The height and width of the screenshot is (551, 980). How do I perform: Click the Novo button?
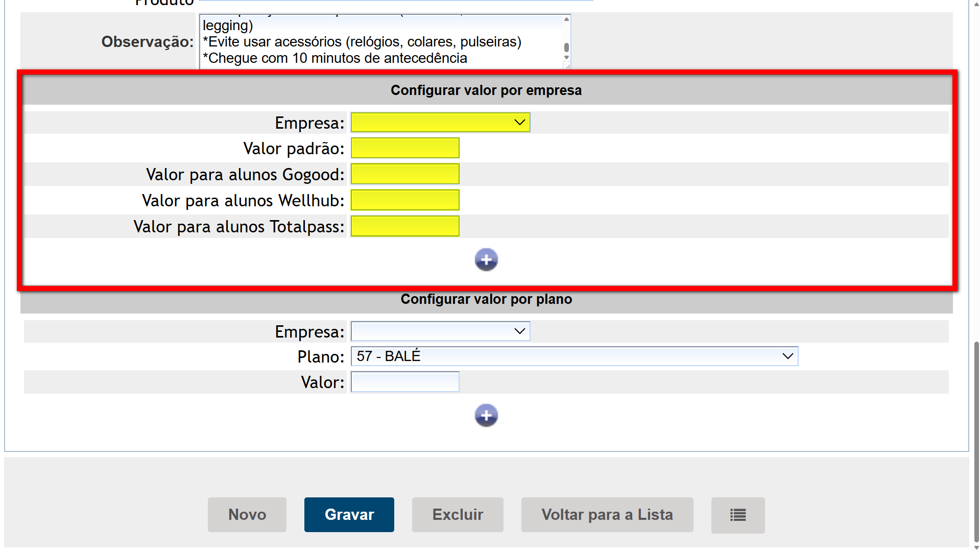(247, 515)
